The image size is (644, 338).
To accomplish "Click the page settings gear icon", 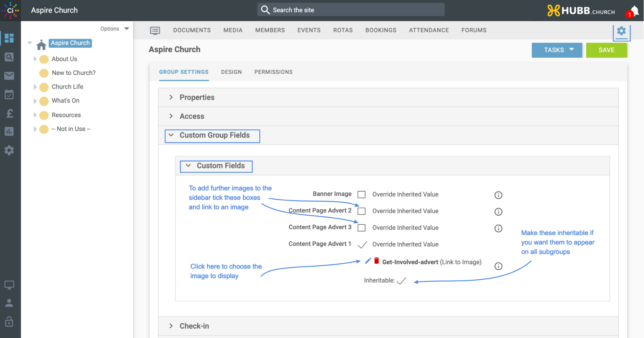I will (x=621, y=31).
